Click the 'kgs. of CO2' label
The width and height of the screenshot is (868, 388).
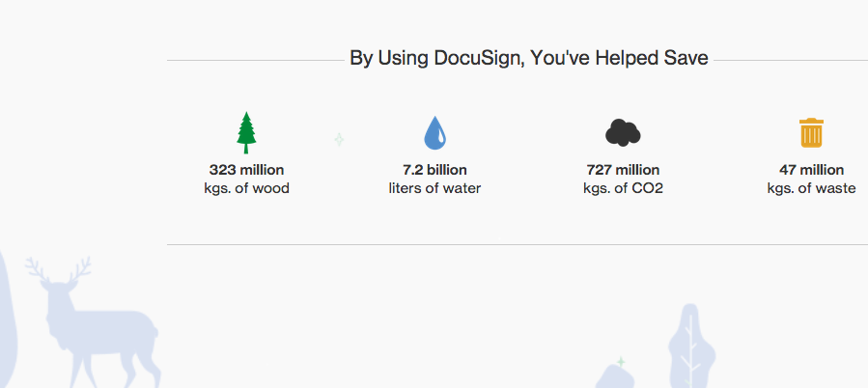click(623, 188)
